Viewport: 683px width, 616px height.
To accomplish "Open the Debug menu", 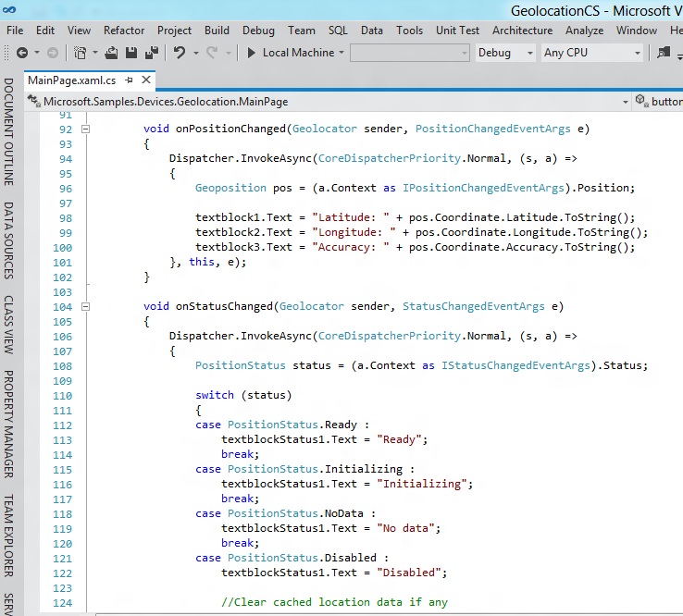I will tap(259, 31).
